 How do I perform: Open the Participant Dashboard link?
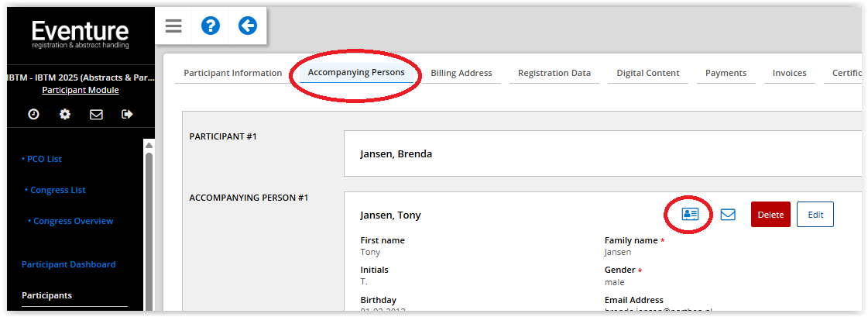pyautogui.click(x=68, y=264)
